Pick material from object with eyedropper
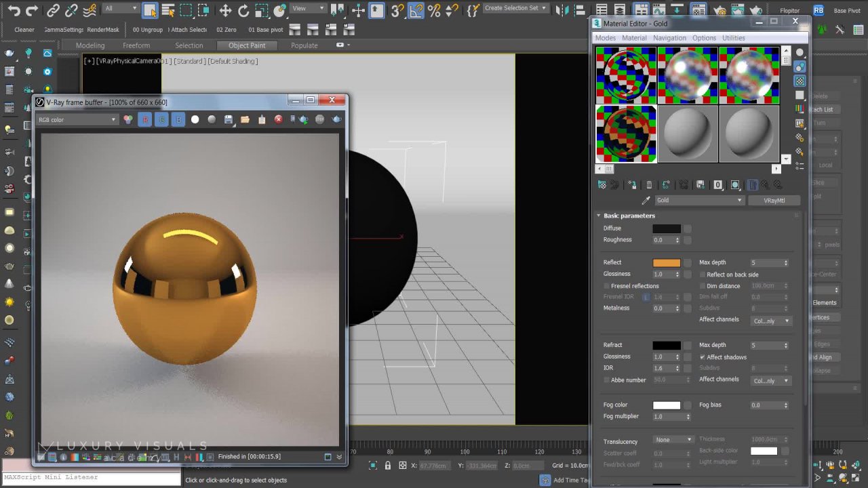 [646, 201]
